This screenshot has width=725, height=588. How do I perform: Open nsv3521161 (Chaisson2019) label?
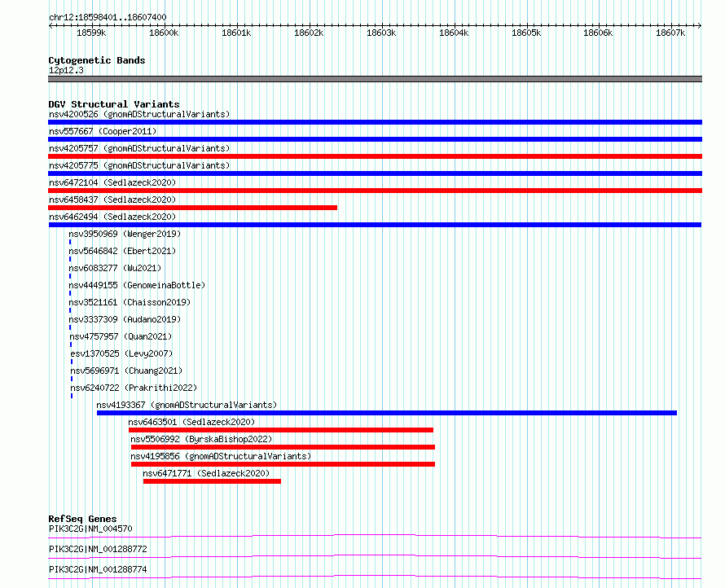point(130,302)
